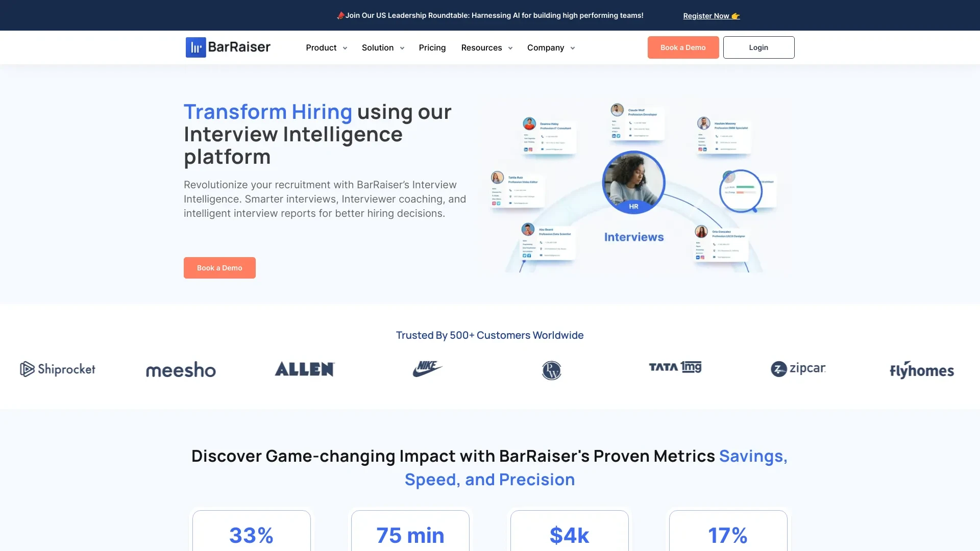
Task: Click the Meesho logo icon
Action: (x=180, y=369)
